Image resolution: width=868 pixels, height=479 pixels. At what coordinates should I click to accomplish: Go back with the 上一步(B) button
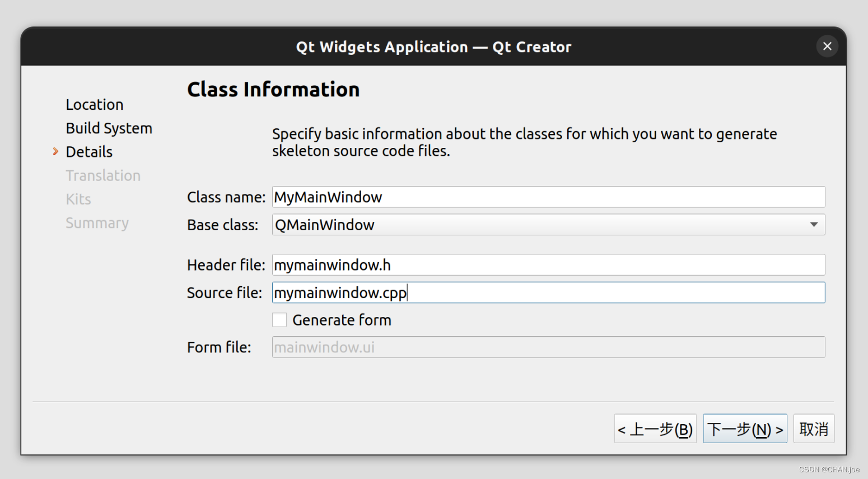pos(655,429)
